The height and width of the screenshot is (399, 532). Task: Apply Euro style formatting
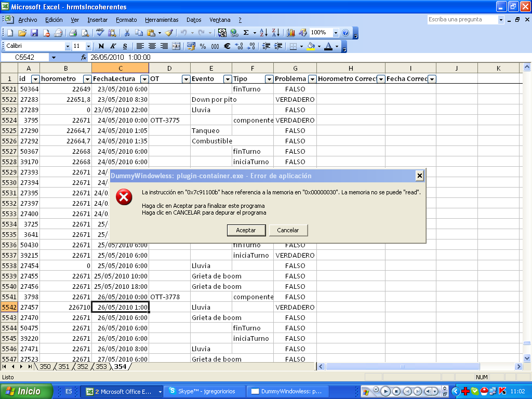coord(227,46)
